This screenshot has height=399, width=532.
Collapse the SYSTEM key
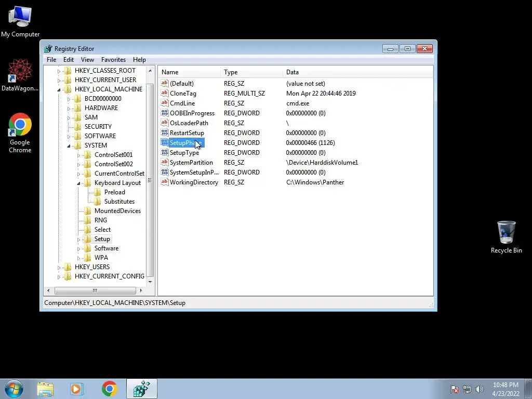pyautogui.click(x=69, y=146)
